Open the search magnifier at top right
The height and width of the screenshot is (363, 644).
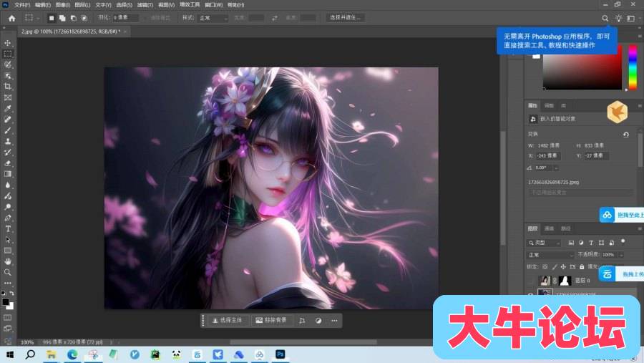coord(605,18)
